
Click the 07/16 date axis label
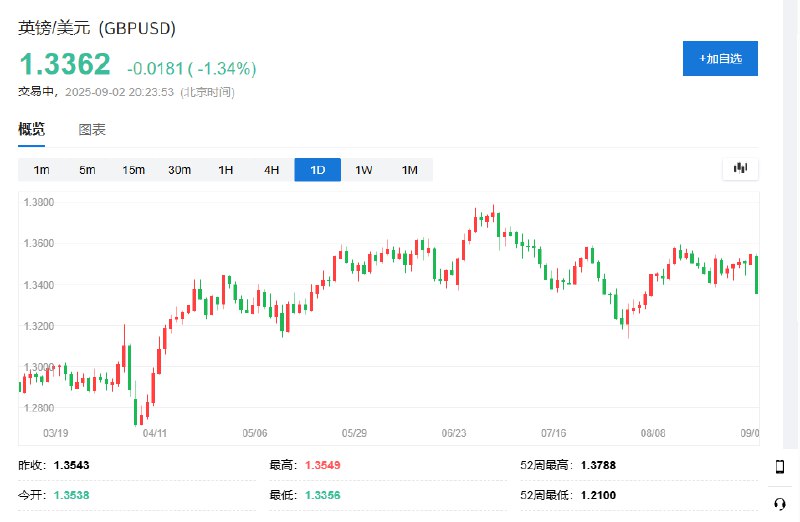[x=554, y=433]
